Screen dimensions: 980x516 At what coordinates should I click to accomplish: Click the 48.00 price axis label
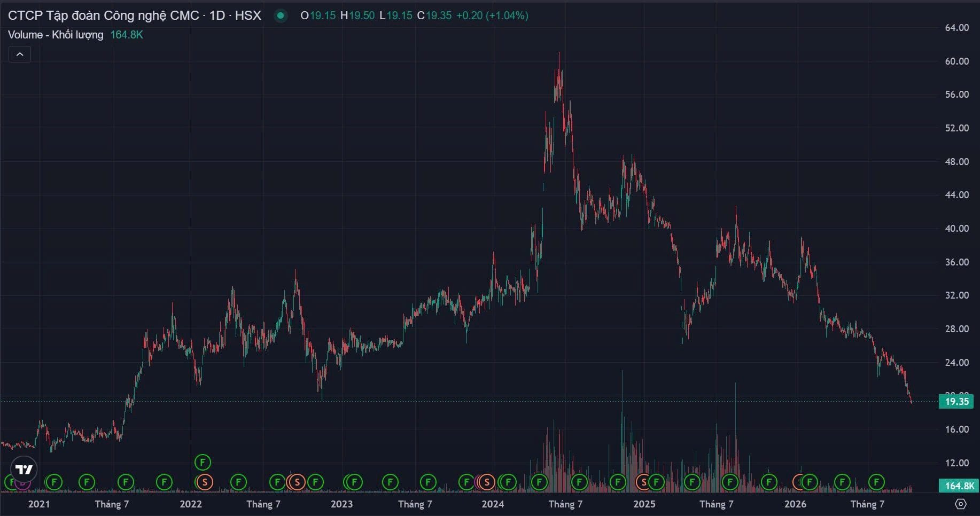[x=956, y=162]
